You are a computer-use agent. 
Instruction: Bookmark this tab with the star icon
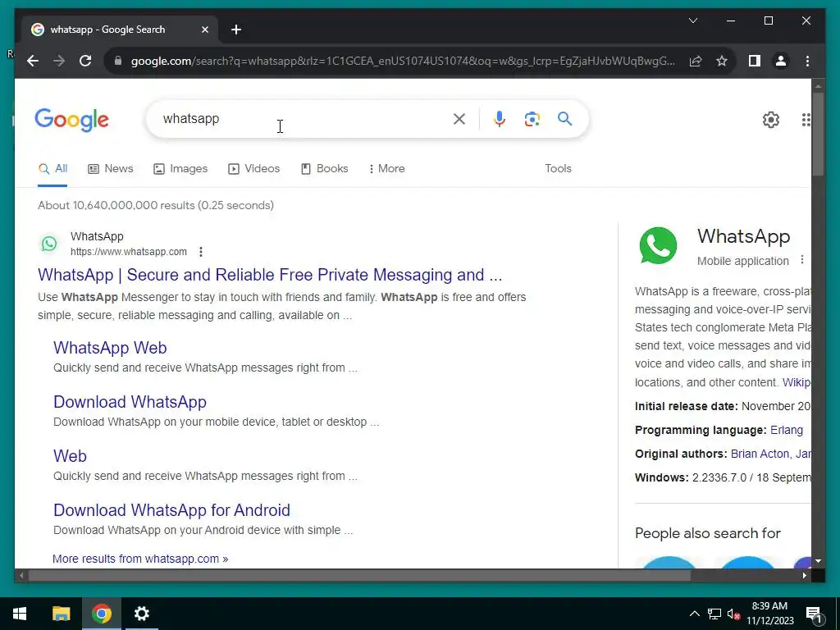tap(722, 61)
